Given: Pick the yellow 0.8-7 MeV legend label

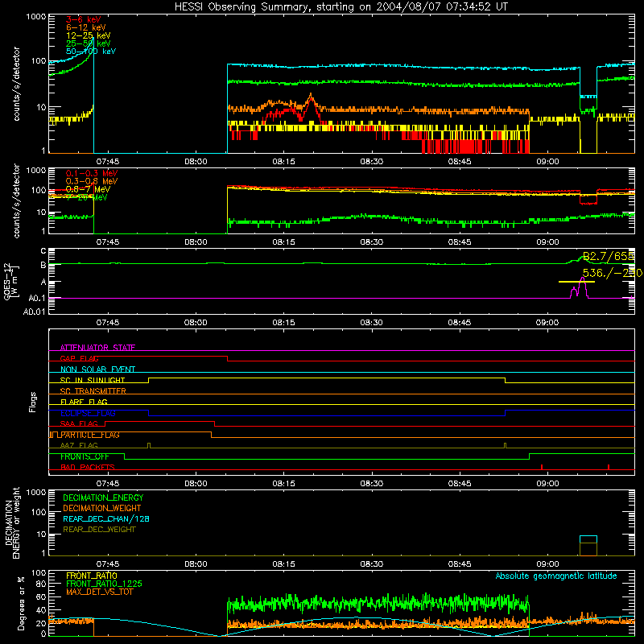Looking at the screenshot, I should coord(88,189).
